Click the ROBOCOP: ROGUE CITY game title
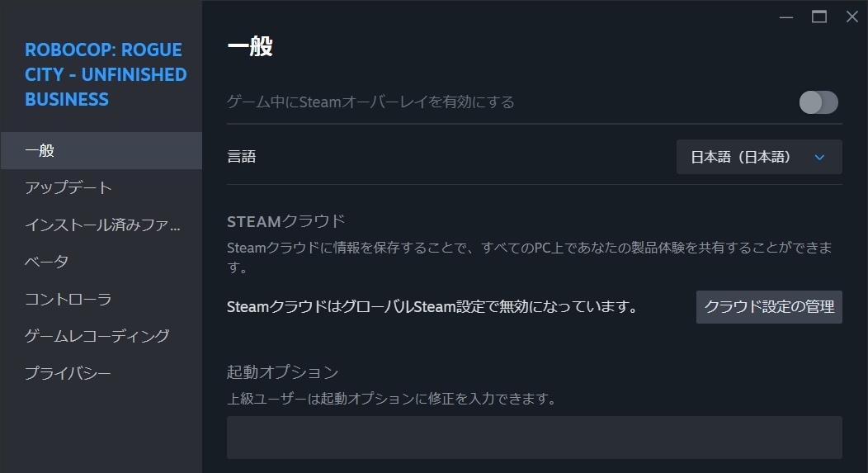The image size is (868, 473). click(x=105, y=75)
